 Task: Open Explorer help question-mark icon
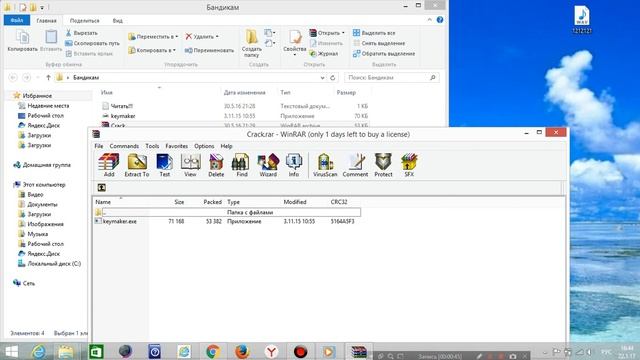coord(440,20)
